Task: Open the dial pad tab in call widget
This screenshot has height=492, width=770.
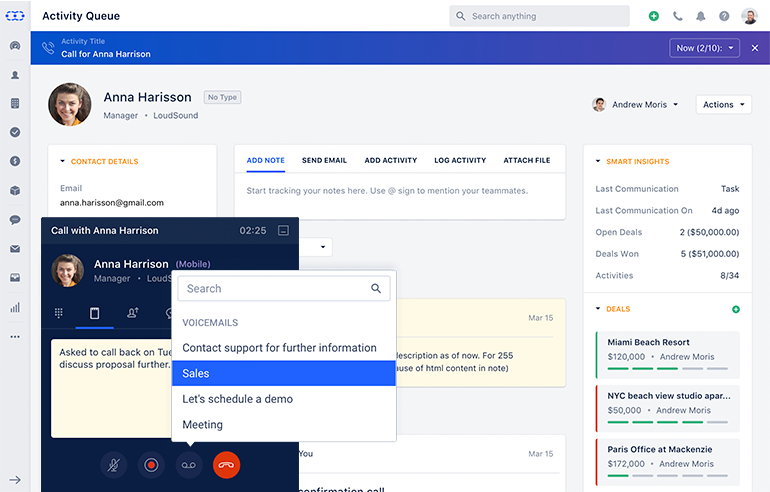Action: [59, 313]
